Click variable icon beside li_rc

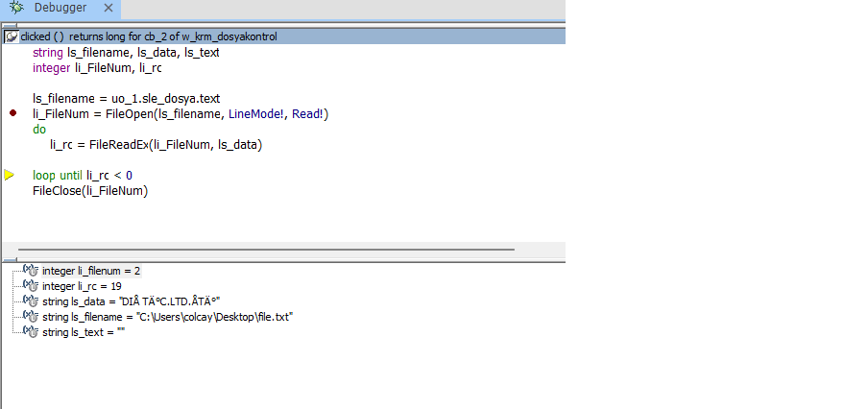[x=30, y=286]
